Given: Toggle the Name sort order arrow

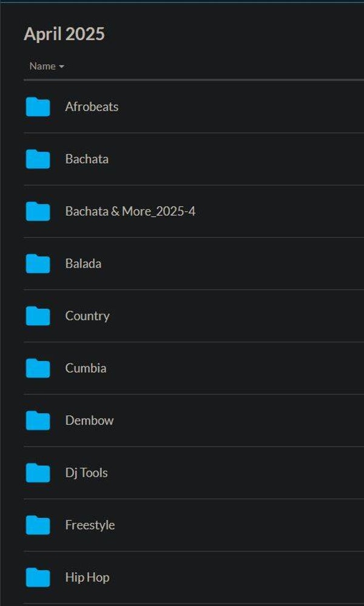Looking at the screenshot, I should (61, 67).
